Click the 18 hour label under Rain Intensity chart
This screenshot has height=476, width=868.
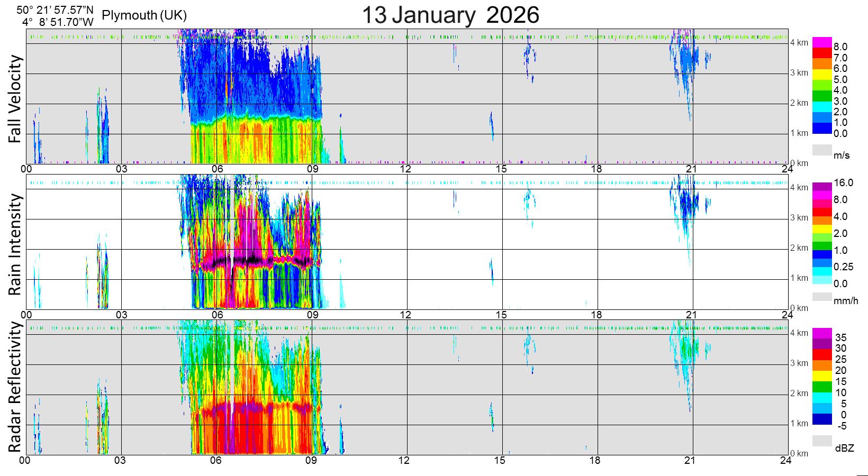pos(596,315)
